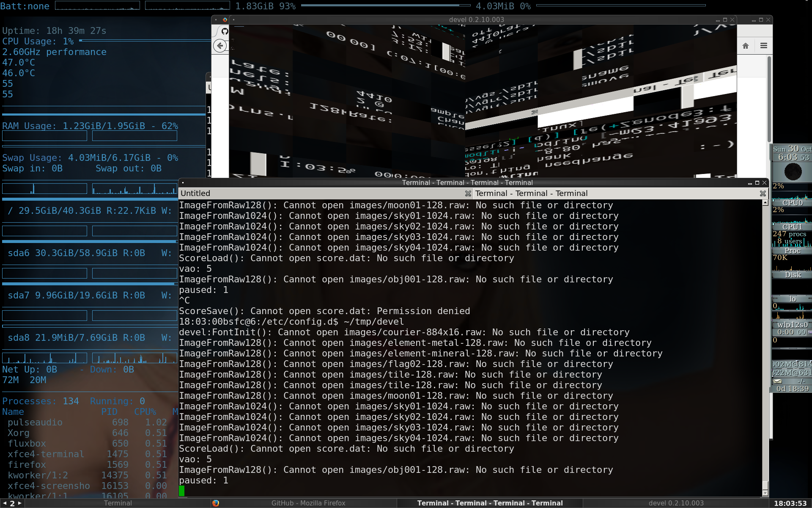Image resolution: width=812 pixels, height=508 pixels.
Task: Click the 'Sun 30 Oct' date display
Action: click(x=792, y=149)
